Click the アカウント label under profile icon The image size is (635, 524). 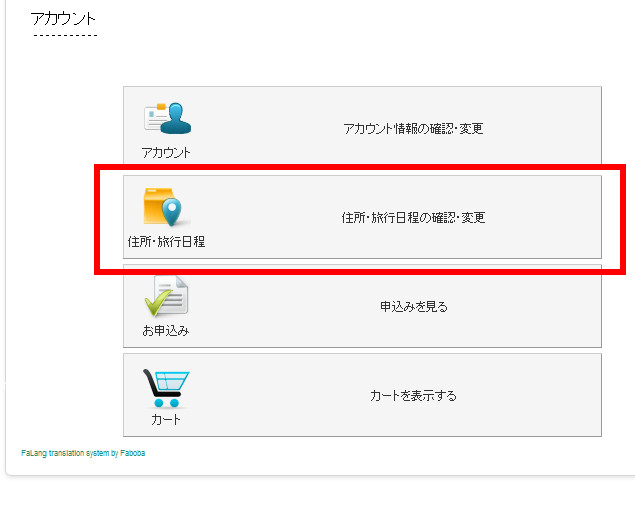click(x=166, y=153)
